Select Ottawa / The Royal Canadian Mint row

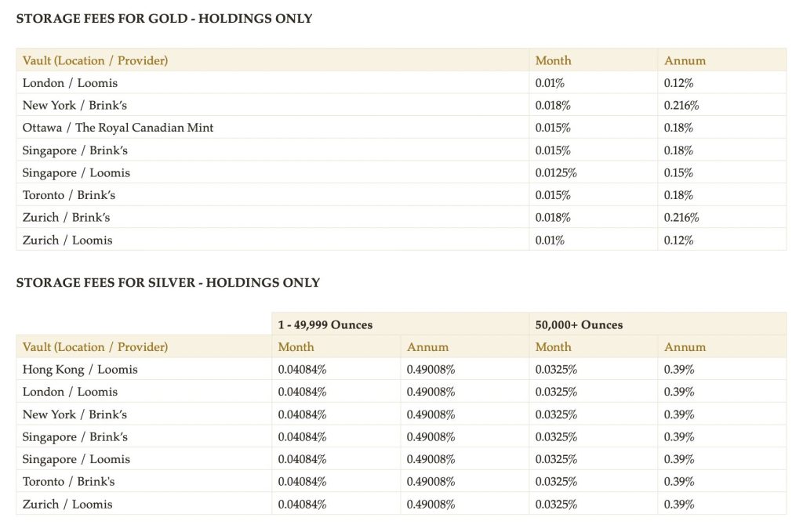click(118, 128)
